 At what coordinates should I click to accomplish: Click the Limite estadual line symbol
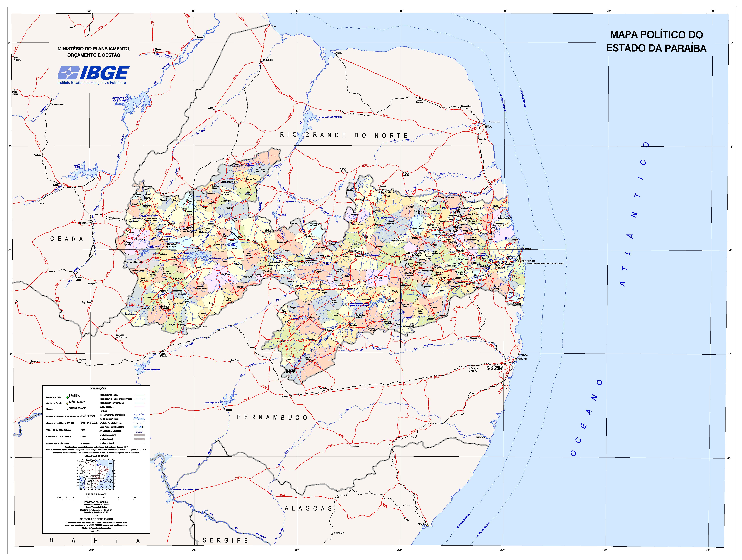(139, 439)
